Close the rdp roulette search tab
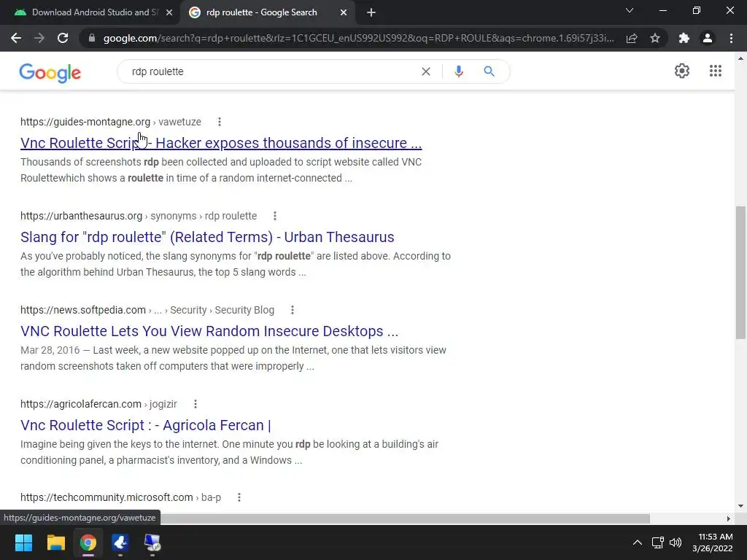The height and width of the screenshot is (560, 747). pyautogui.click(x=344, y=13)
